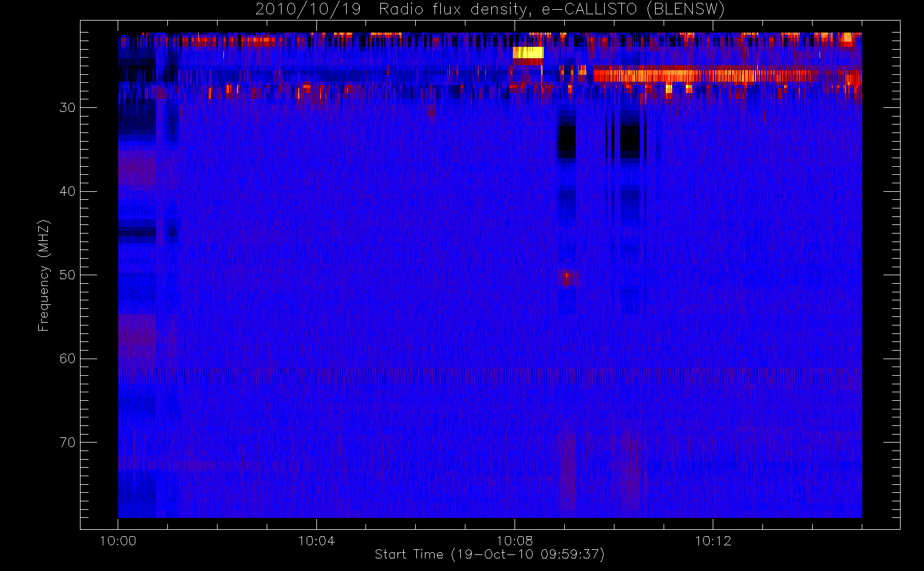
Task: Click the '40' frequency tick label
Action: pos(67,191)
